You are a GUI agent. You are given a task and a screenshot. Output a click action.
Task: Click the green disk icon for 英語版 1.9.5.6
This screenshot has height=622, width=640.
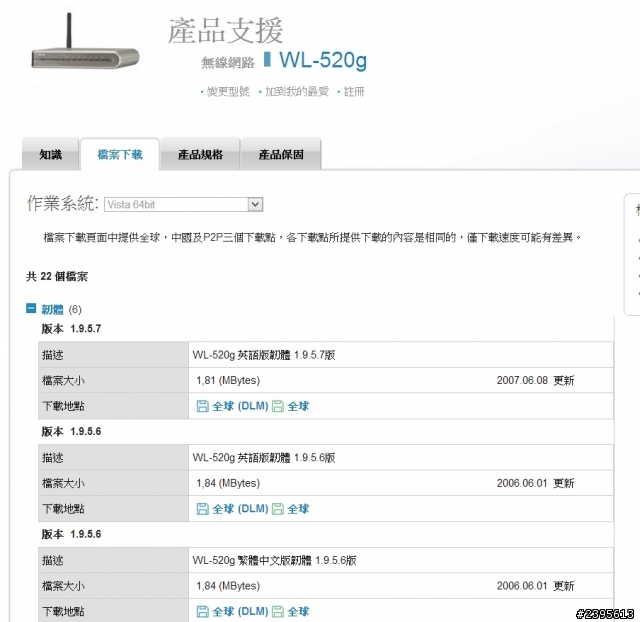[278, 509]
